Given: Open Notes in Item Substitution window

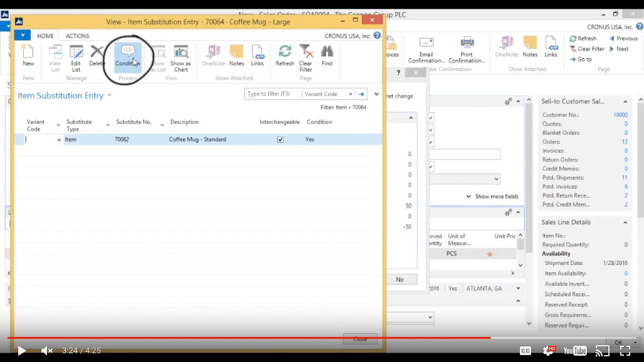Looking at the screenshot, I should (x=236, y=55).
